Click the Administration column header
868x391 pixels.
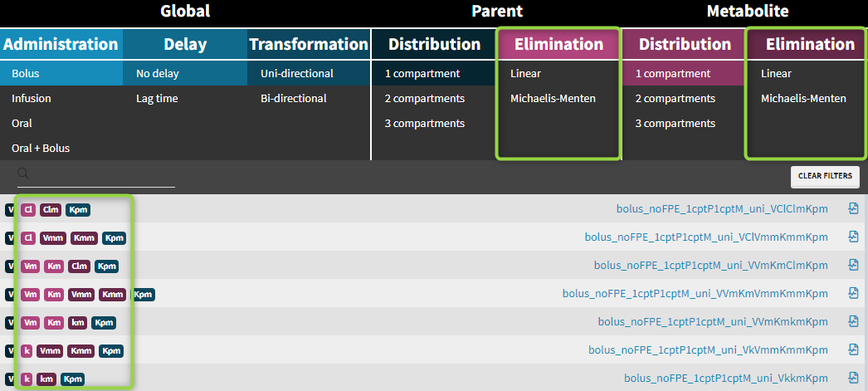click(x=61, y=44)
